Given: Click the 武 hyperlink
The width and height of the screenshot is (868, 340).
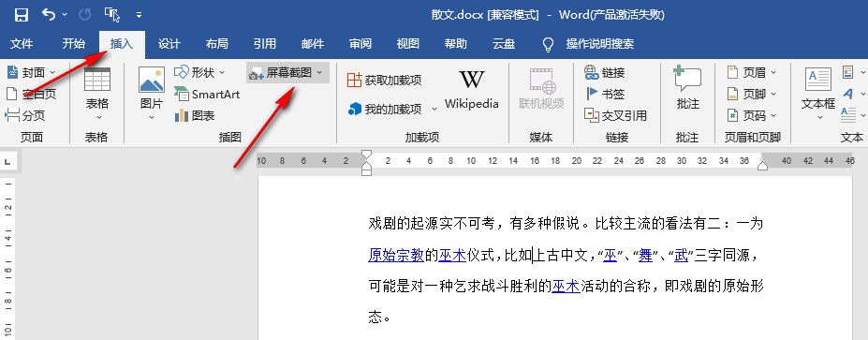Looking at the screenshot, I should click(681, 256).
